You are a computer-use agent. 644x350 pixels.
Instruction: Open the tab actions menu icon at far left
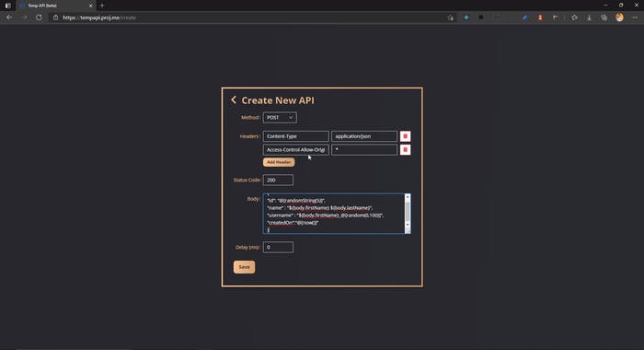point(7,6)
